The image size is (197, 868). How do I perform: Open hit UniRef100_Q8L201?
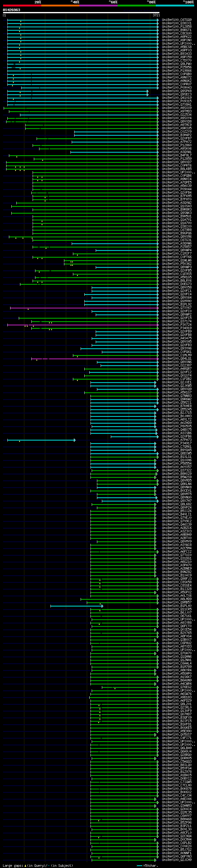[176, 704]
